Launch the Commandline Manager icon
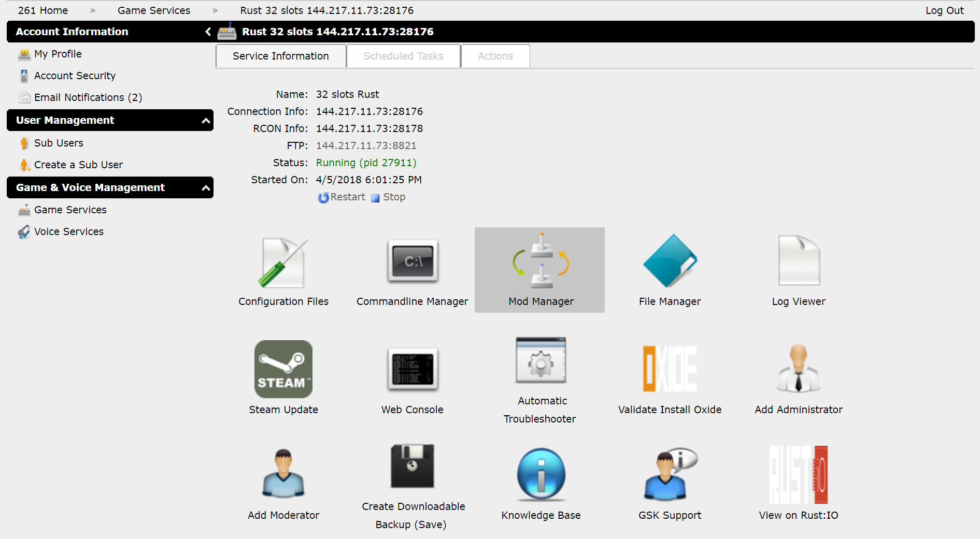 (x=413, y=261)
